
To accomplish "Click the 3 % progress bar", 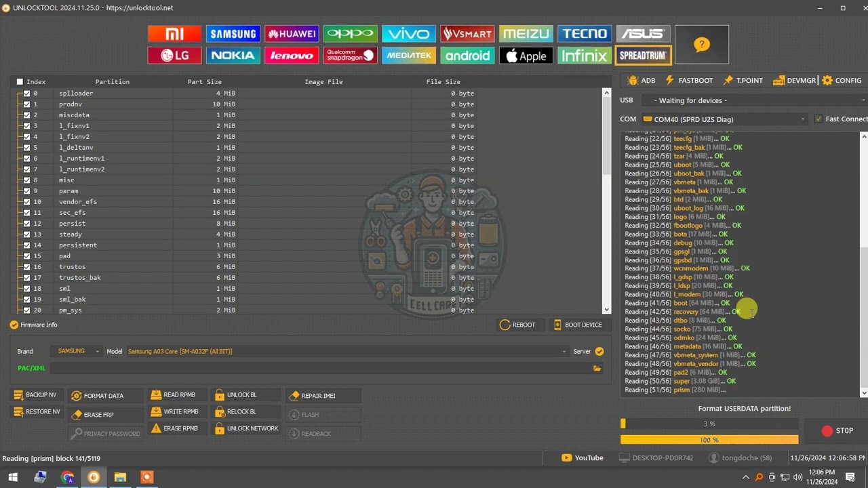I will 709,424.
